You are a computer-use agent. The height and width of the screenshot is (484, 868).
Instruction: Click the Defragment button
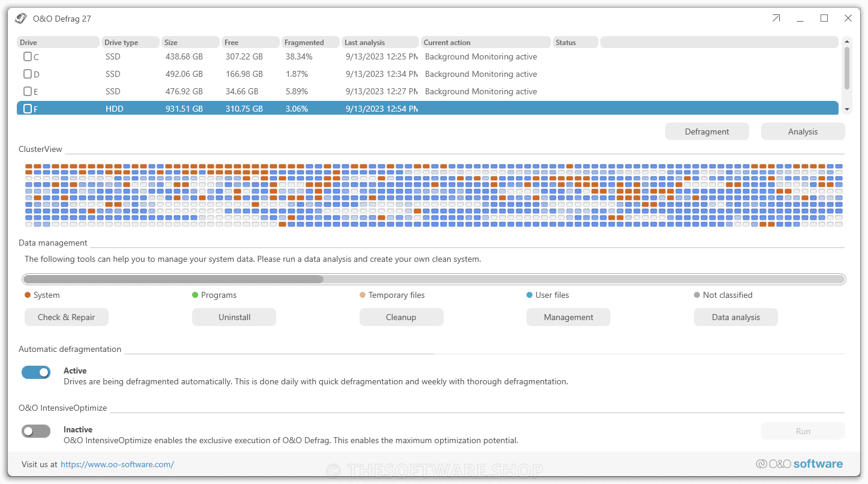coord(707,132)
